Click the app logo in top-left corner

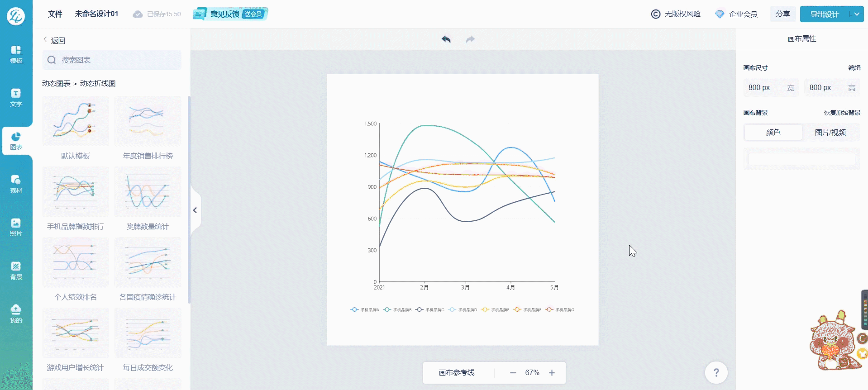[x=16, y=16]
